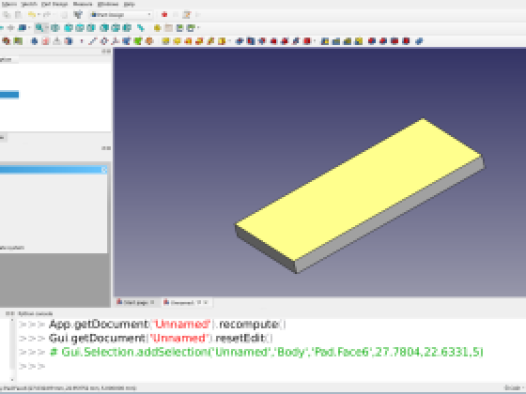Click the measure distance icon

tap(141, 28)
